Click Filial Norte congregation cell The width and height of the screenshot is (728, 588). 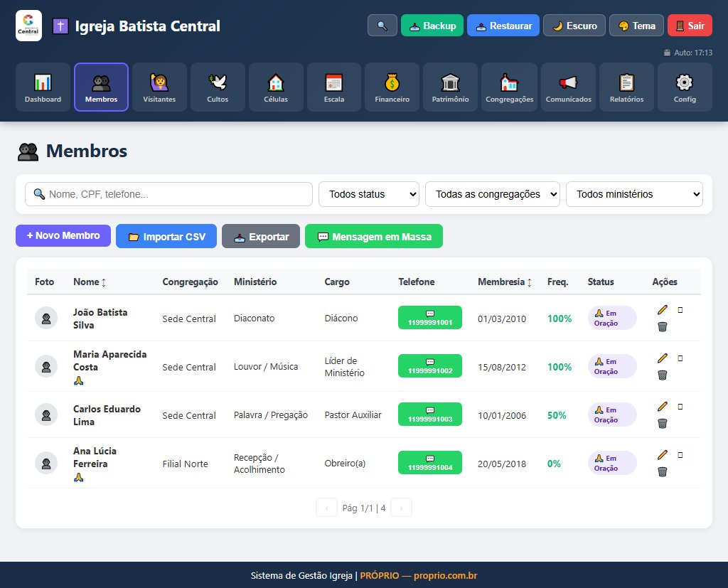pyautogui.click(x=185, y=464)
